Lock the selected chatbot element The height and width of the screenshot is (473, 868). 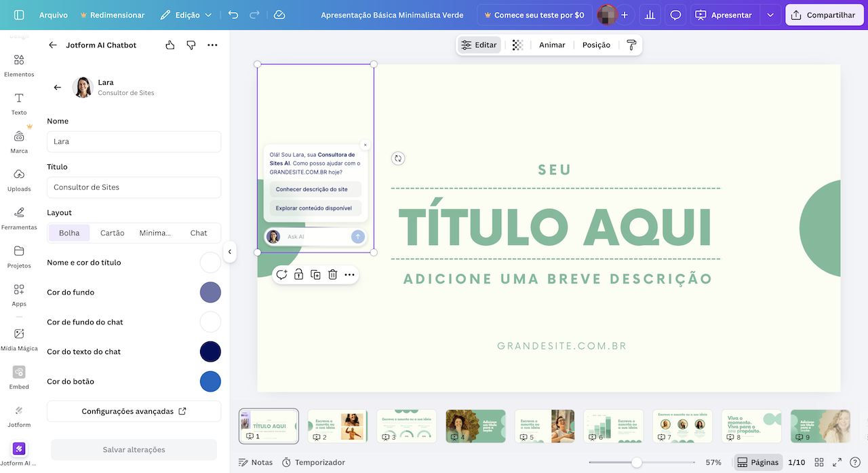(x=298, y=274)
